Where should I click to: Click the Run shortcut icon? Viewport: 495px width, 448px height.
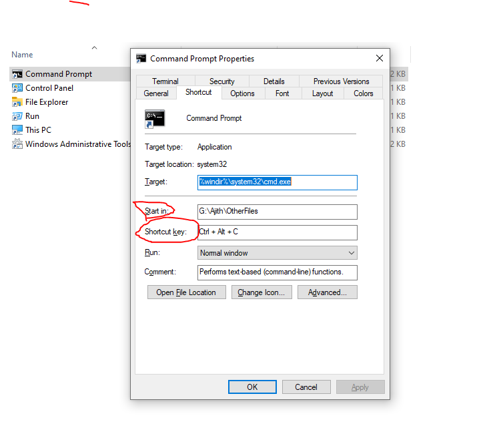pyautogui.click(x=17, y=116)
